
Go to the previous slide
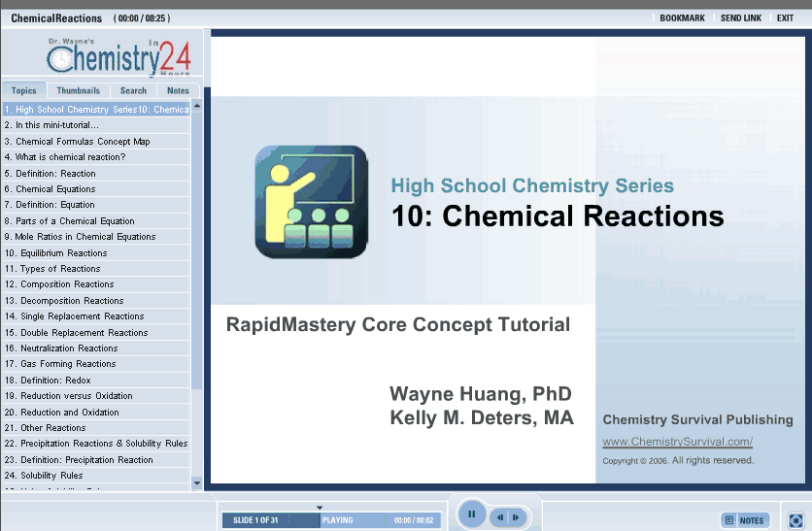point(500,518)
